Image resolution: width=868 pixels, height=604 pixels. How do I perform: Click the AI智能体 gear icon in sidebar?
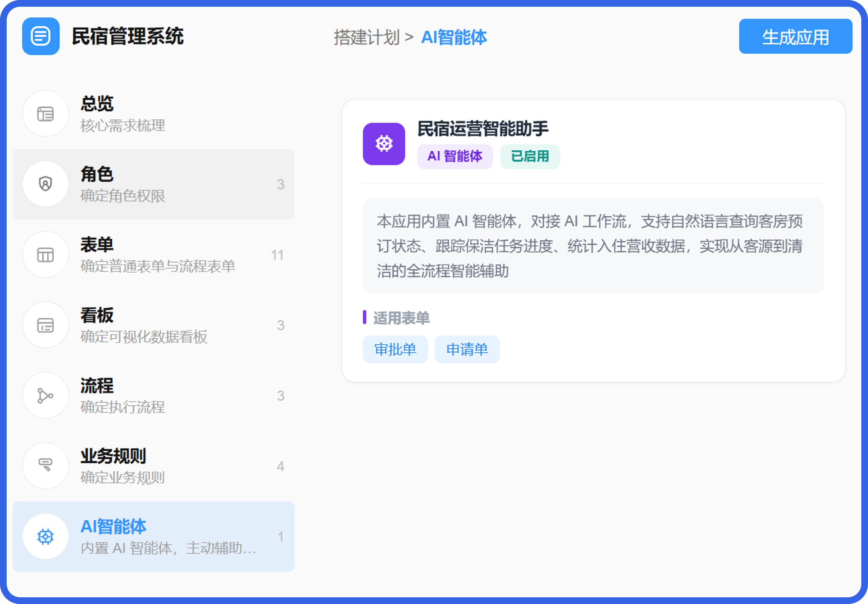click(x=45, y=536)
